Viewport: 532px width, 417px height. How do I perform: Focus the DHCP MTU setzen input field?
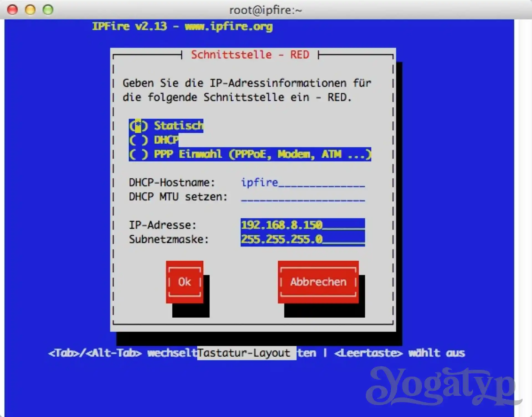tap(303, 197)
